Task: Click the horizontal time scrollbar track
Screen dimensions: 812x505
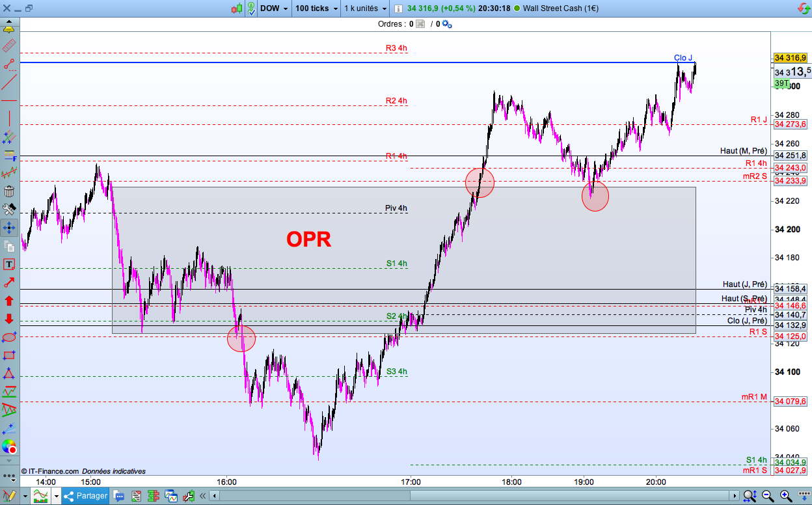Action: click(474, 496)
